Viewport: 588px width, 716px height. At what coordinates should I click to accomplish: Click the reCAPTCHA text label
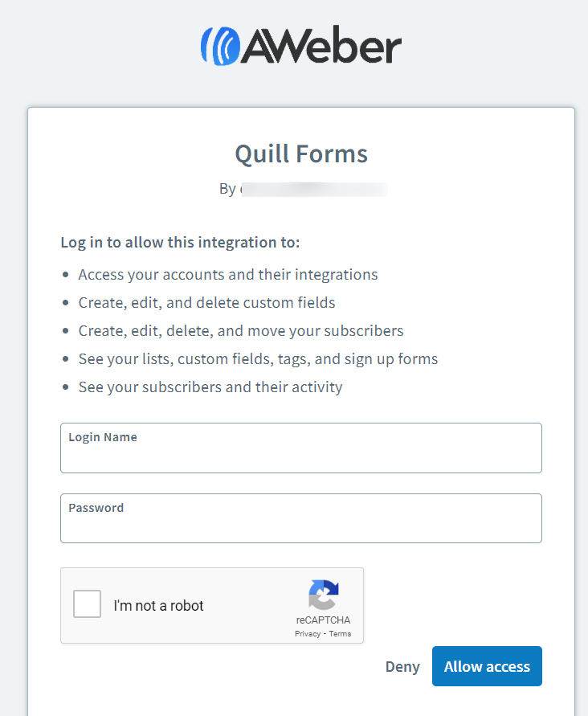[x=323, y=620]
